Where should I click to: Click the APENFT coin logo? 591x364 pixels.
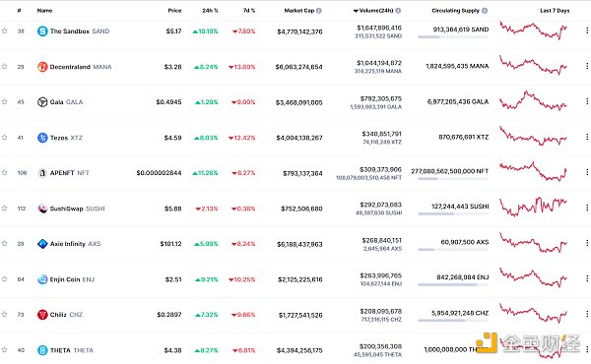click(42, 173)
